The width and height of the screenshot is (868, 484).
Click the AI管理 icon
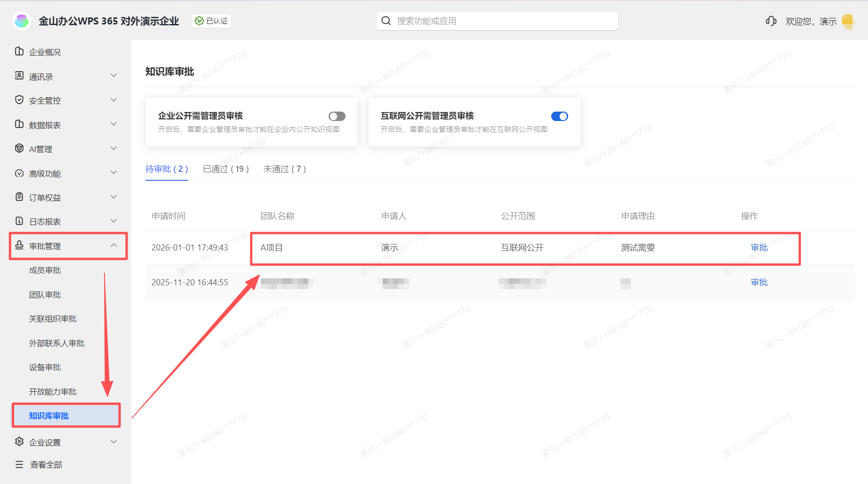[19, 148]
